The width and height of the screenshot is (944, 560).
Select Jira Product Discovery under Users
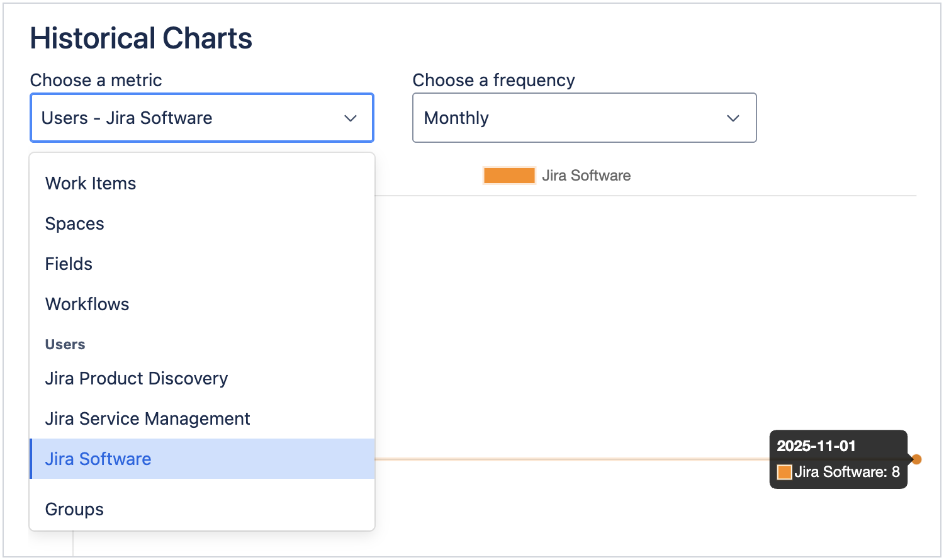coord(137,378)
